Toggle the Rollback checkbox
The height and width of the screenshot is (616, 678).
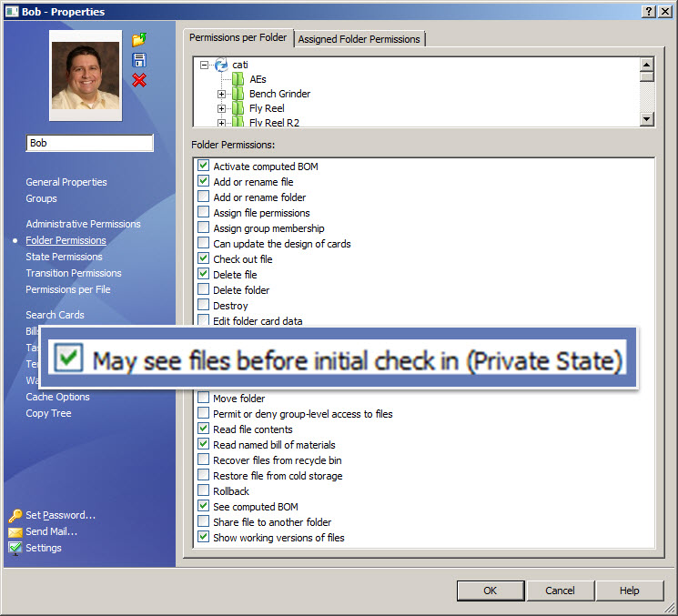(x=204, y=491)
